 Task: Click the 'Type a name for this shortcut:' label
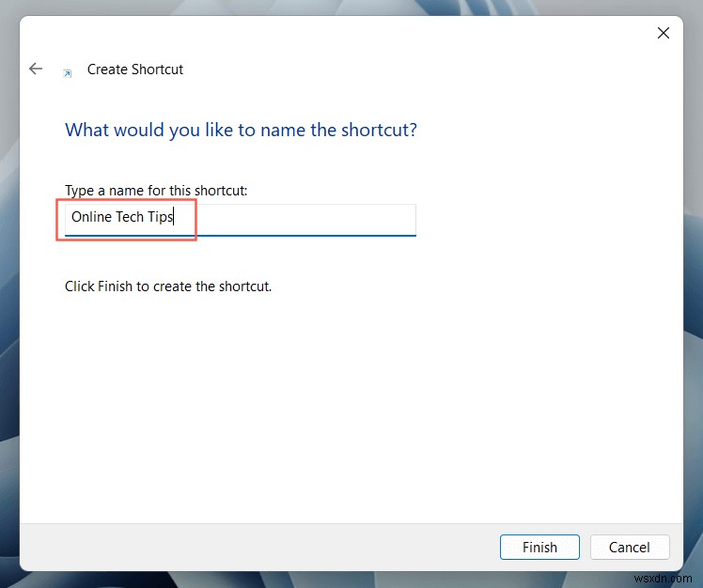click(x=156, y=191)
